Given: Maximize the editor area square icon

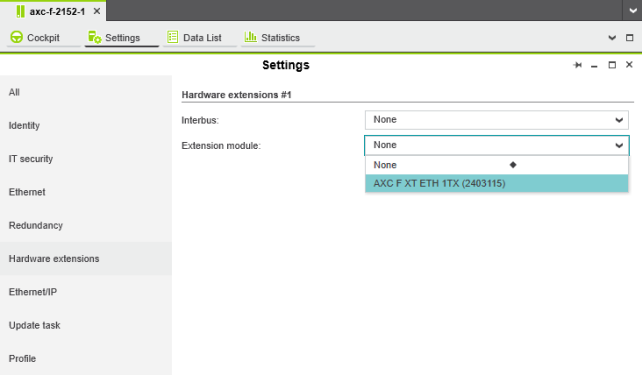Looking at the screenshot, I should coord(630,38).
